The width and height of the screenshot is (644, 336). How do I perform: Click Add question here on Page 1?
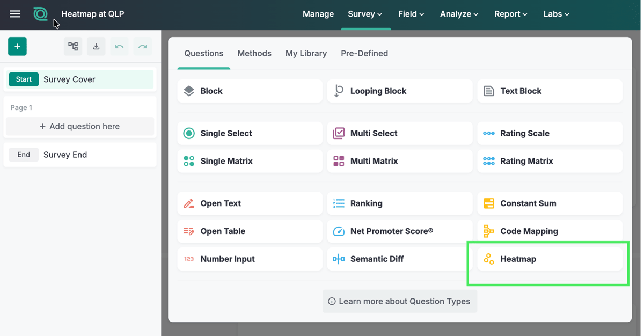[80, 127]
